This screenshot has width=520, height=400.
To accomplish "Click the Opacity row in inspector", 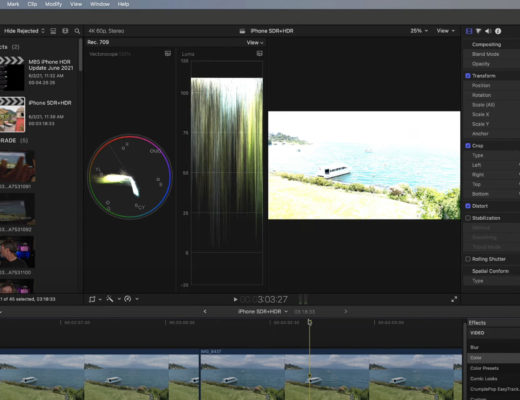I will (x=491, y=64).
